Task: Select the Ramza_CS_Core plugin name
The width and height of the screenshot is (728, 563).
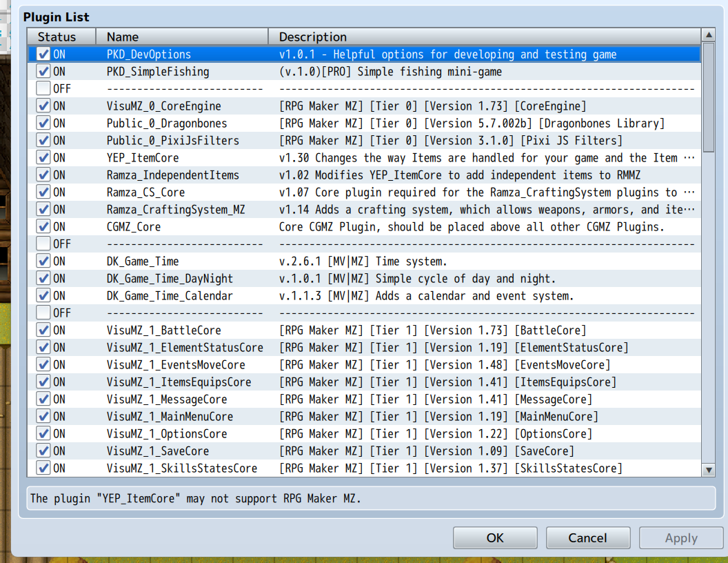Action: [x=145, y=192]
